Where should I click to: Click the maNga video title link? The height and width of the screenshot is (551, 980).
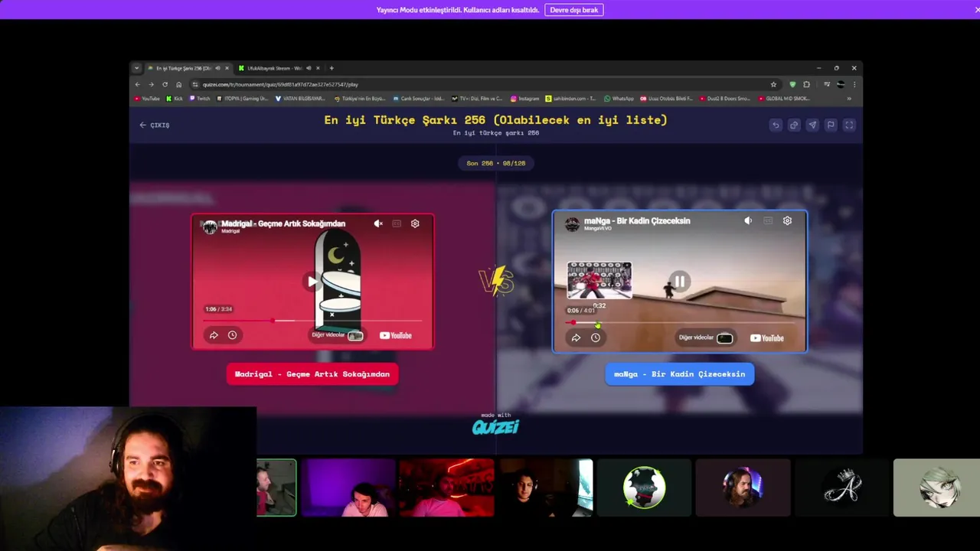637,220
